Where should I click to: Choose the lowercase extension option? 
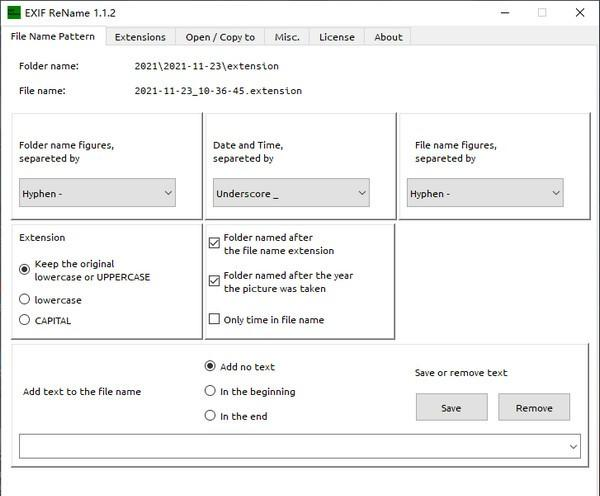[x=25, y=300]
